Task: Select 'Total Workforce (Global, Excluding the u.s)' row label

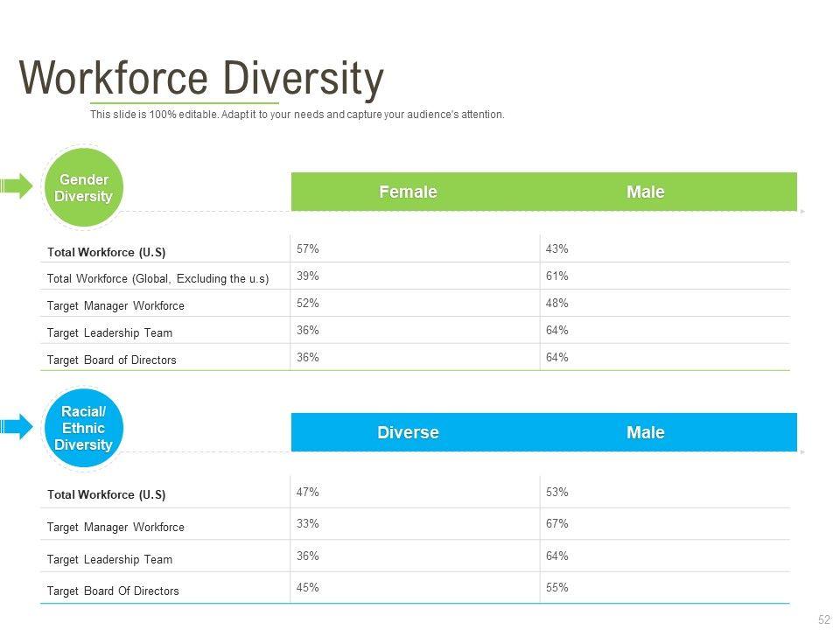Action: coord(157,279)
